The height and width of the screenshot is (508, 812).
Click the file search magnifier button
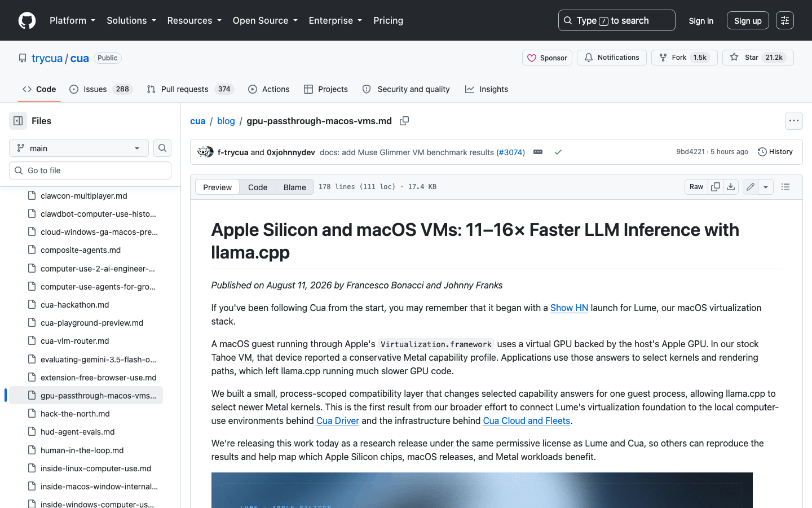[162, 148]
